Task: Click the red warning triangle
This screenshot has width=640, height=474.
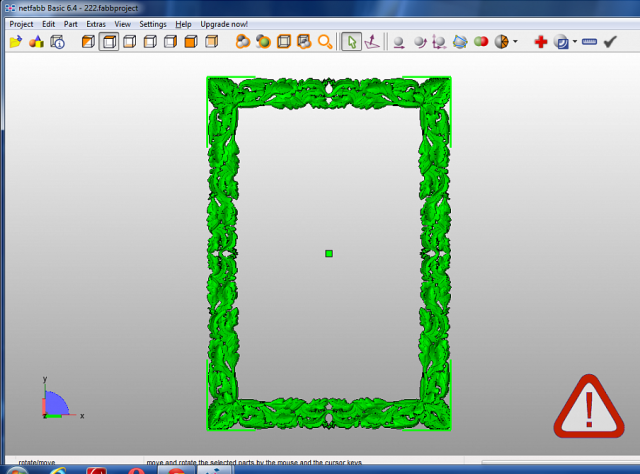Action: click(589, 407)
